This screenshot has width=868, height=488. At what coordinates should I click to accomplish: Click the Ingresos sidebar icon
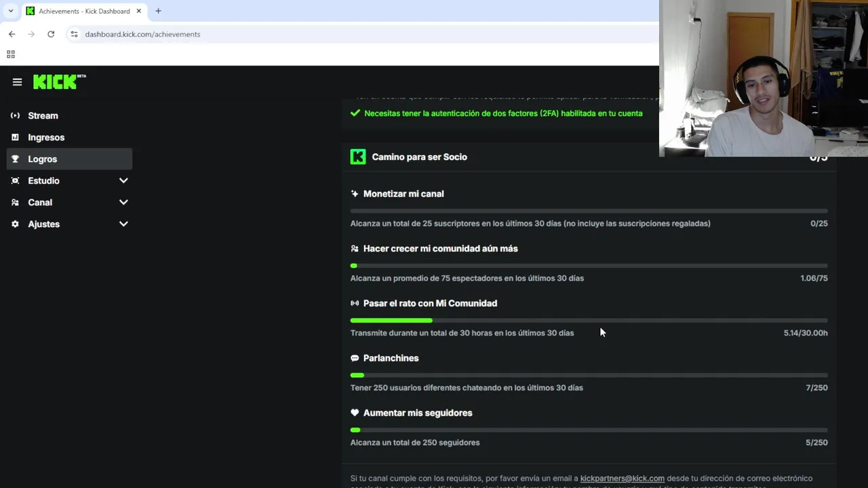tap(15, 138)
